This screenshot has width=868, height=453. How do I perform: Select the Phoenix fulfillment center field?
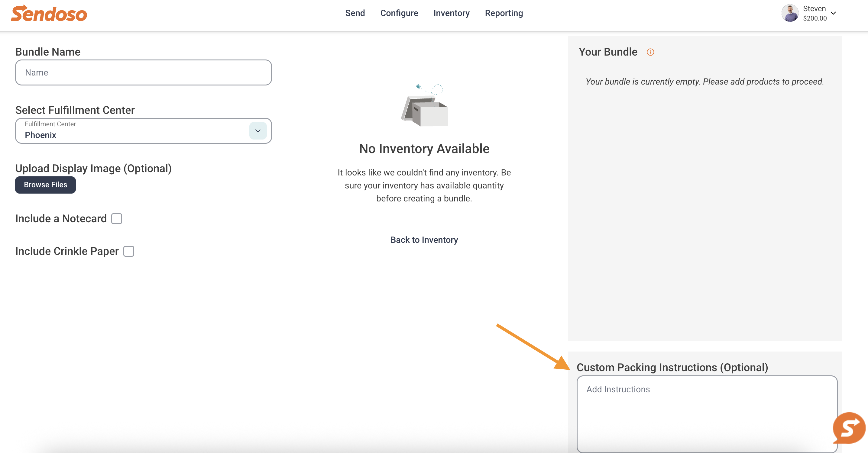[x=144, y=131]
